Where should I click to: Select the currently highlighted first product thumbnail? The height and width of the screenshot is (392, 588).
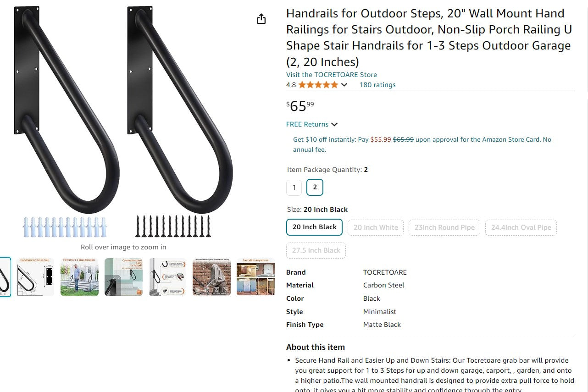[x=5, y=277]
